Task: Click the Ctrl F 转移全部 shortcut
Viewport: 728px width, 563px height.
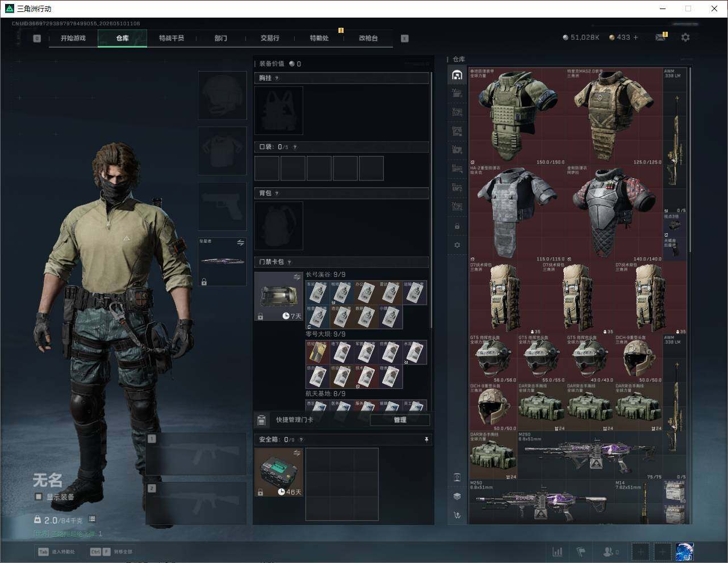Action: pyautogui.click(x=111, y=552)
